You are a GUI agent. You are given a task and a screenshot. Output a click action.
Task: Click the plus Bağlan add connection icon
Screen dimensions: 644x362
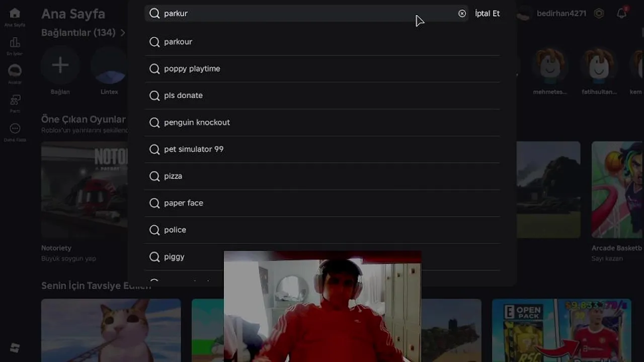click(60, 65)
